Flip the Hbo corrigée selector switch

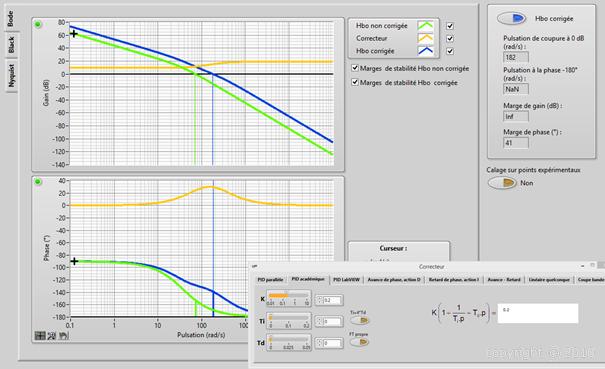(512, 18)
